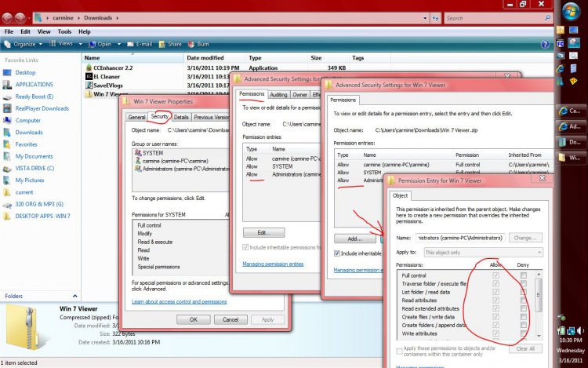588x368 pixels.
Task: Switch to Security tab in Properties
Action: (159, 116)
